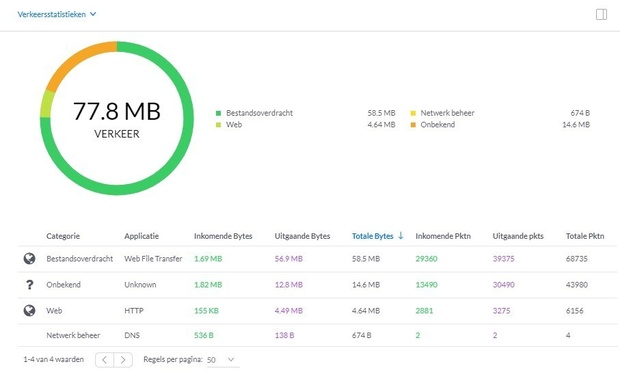This screenshot has width=620, height=388.
Task: Click the Unknown application cell
Action: pyautogui.click(x=140, y=285)
